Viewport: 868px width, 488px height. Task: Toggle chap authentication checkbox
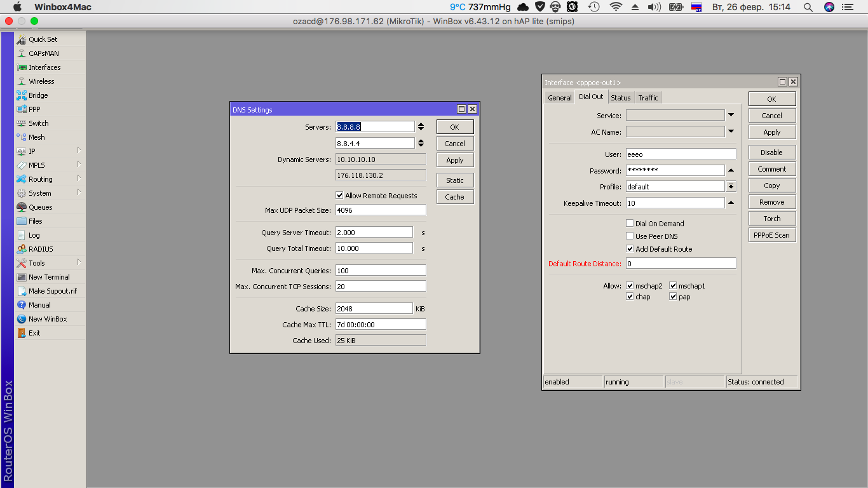(x=630, y=297)
